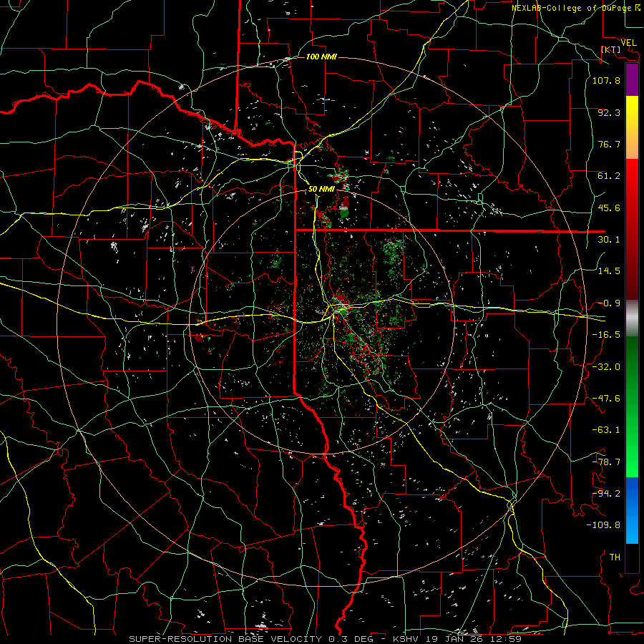Viewport: 644px width, 644px height.
Task: Click the 30.1 velocity scale value
Action: pos(609,240)
